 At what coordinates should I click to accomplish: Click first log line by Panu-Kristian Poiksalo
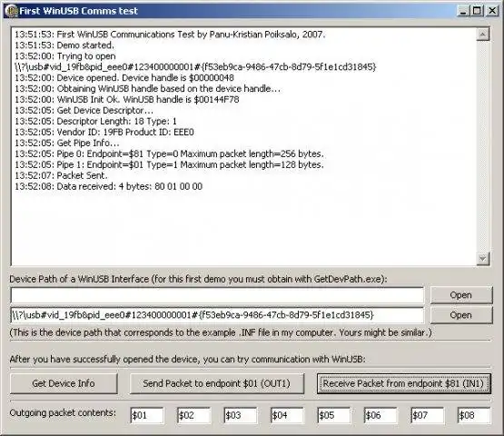pos(170,35)
